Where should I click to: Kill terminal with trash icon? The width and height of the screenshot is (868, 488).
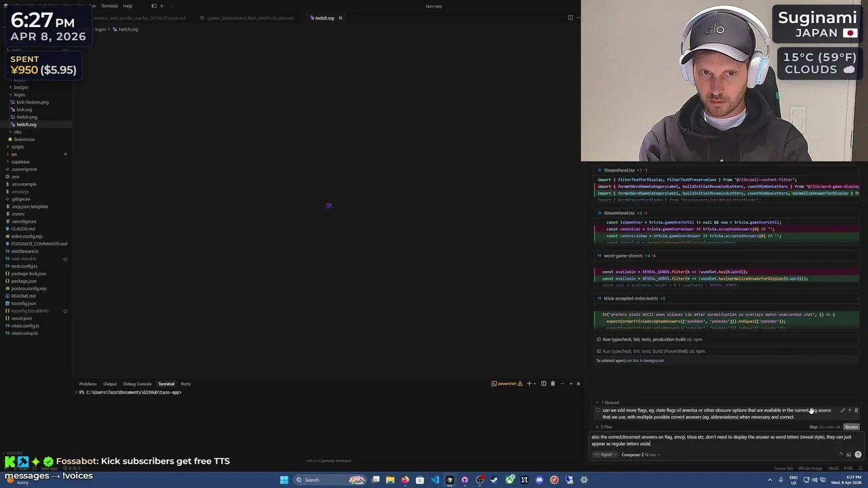553,384
